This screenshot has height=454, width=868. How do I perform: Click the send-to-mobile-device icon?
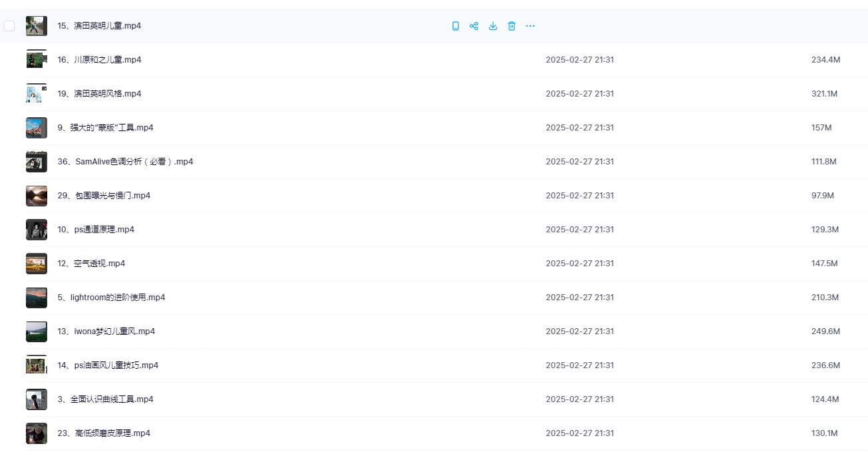pyautogui.click(x=456, y=26)
